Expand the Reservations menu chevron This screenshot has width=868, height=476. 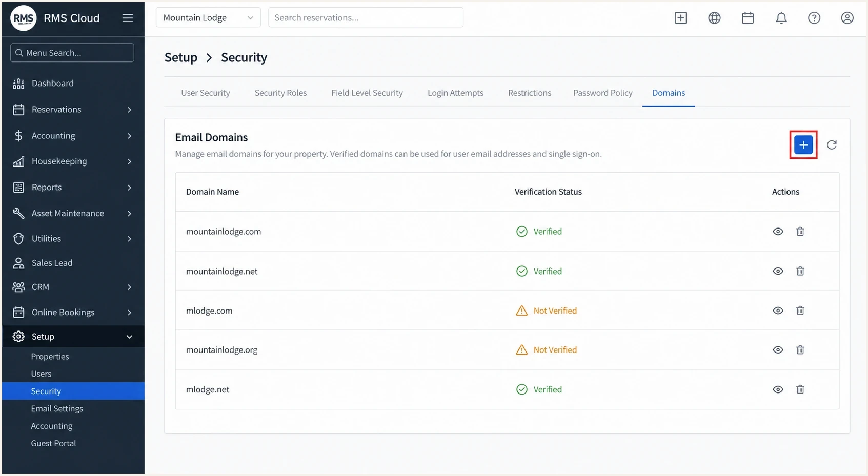[129, 110]
